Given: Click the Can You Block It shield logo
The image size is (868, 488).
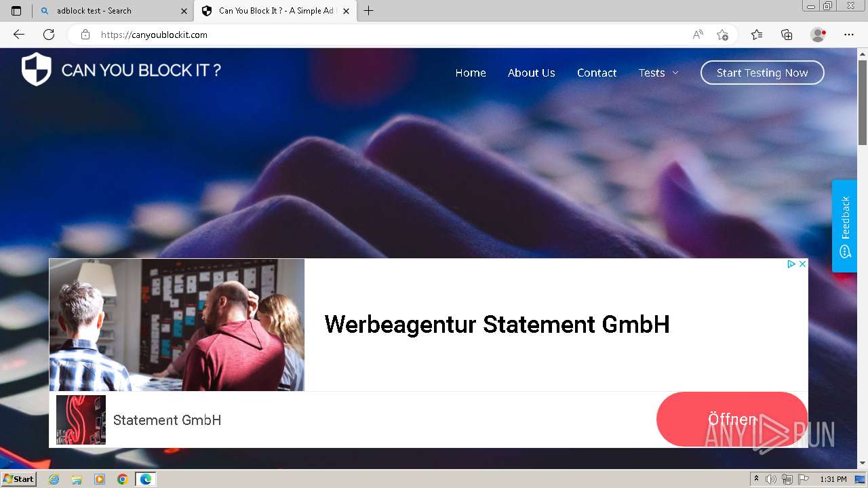Looking at the screenshot, I should pos(37,69).
